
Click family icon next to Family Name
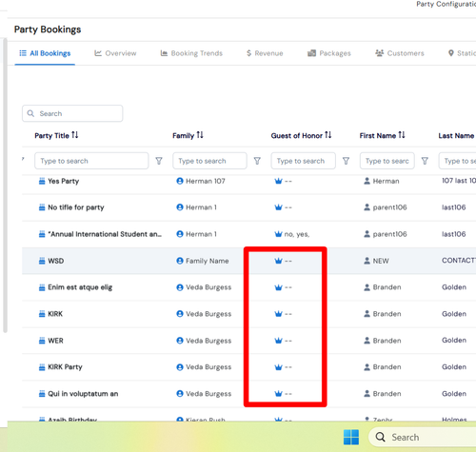180,261
